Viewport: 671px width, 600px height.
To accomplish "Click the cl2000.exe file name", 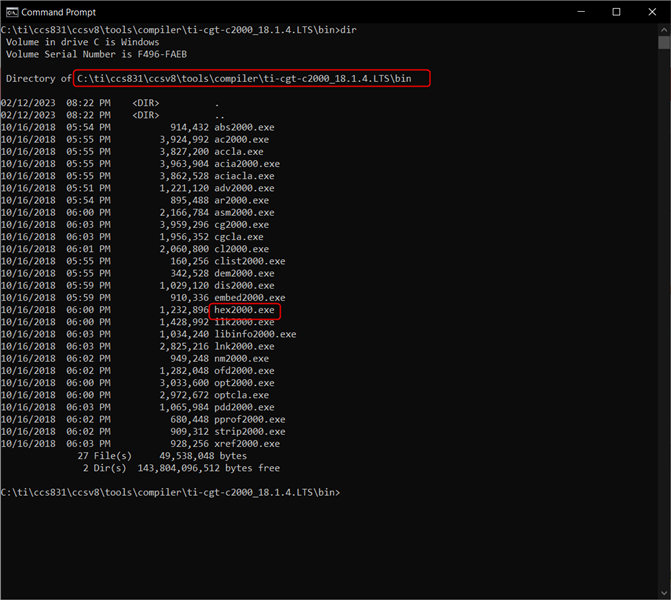I will point(242,249).
